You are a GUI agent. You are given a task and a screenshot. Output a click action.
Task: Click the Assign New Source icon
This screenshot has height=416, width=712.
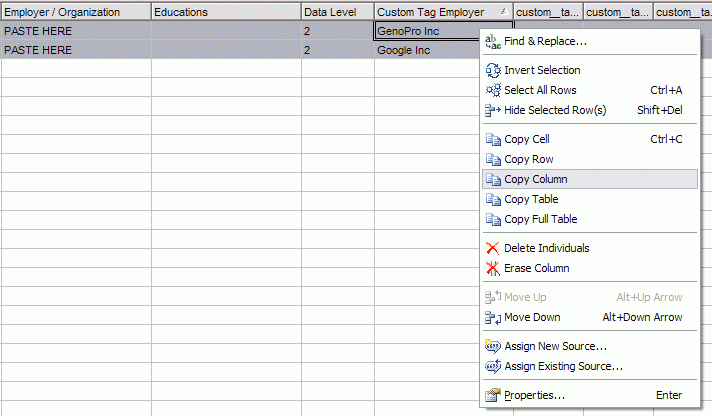pos(492,346)
